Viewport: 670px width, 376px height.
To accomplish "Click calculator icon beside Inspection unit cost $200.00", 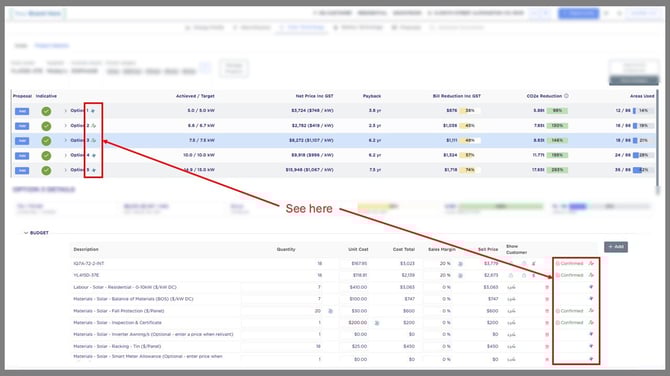I will [376, 323].
